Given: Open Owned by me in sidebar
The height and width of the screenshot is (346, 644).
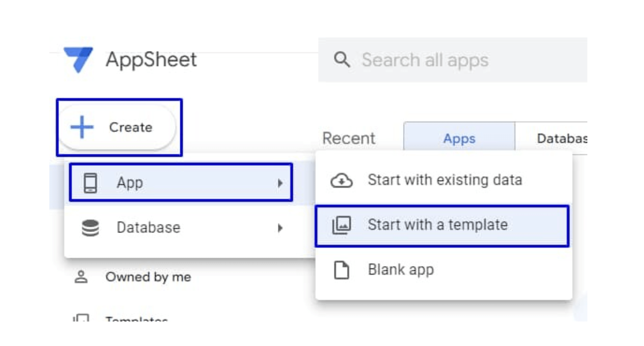Looking at the screenshot, I should coord(132,277).
